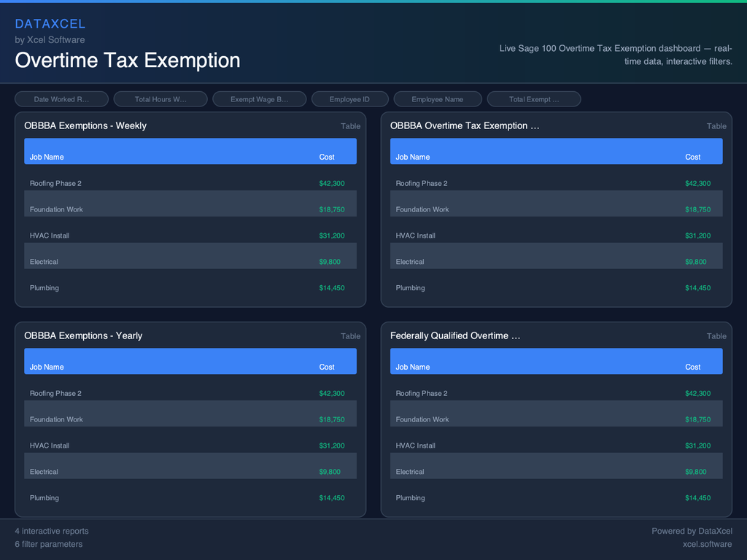Click the 6 filter parameters label
Screen dimensions: 747x560
click(x=49, y=544)
